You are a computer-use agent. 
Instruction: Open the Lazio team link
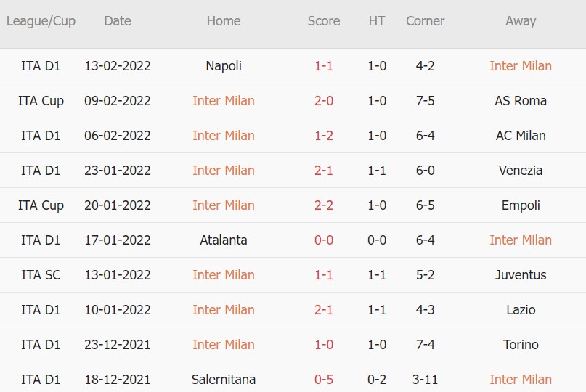pyautogui.click(x=521, y=310)
